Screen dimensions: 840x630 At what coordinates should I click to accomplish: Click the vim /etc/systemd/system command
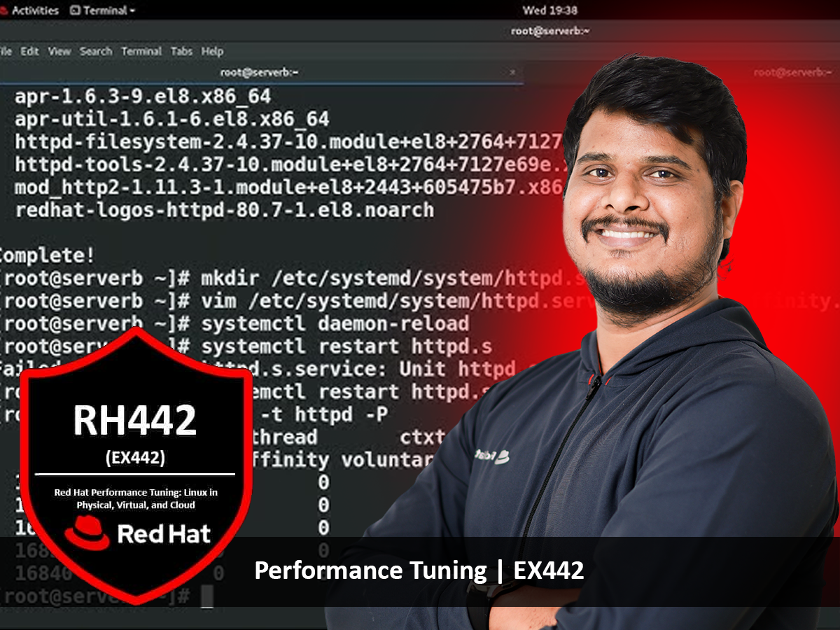(x=399, y=301)
